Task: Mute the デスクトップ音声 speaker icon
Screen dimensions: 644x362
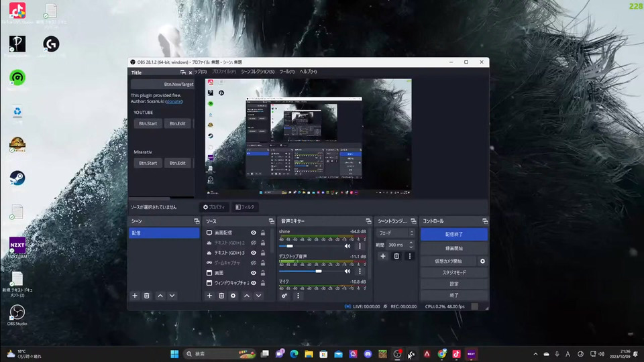Action: coord(347,271)
